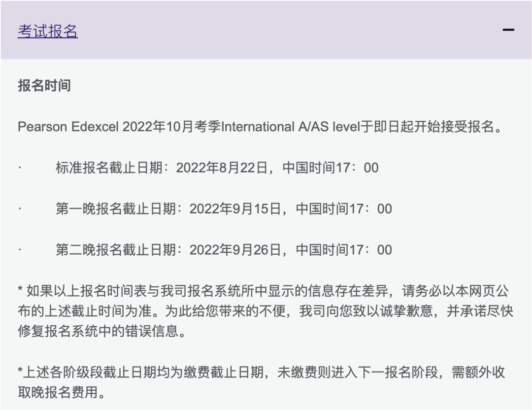Collapse the 考试报名 section with minus icon

(508, 30)
